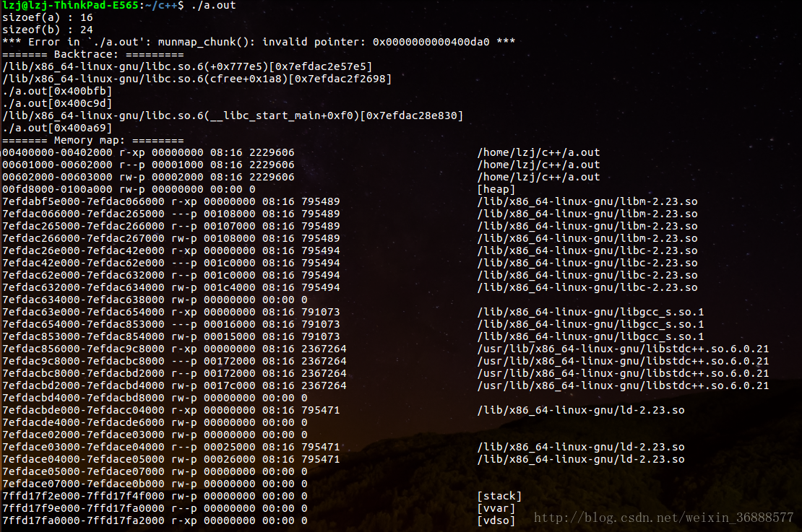
Task: Click the 7efdace02000-7efdace03000 mapping row
Action: 155,435
